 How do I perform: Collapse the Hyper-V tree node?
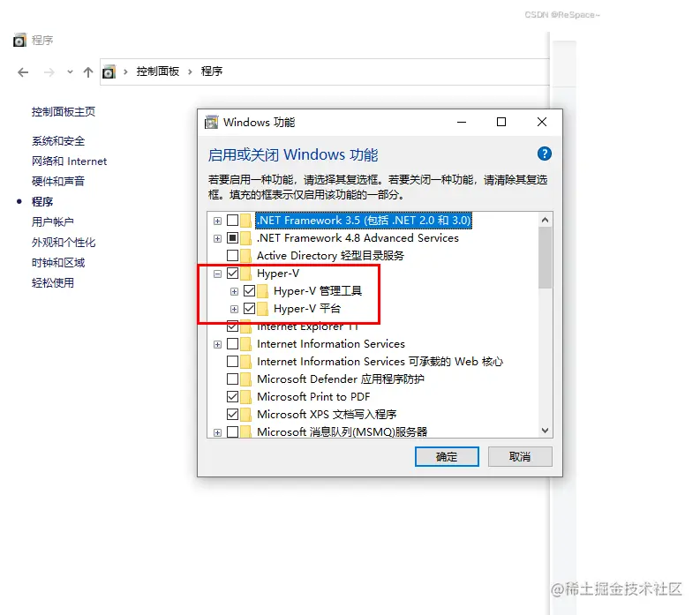pos(217,274)
